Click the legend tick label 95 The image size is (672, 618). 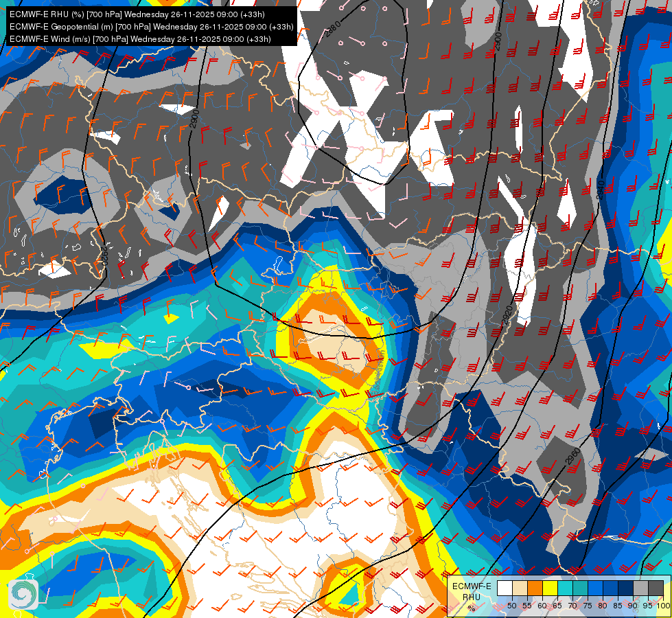click(647, 606)
